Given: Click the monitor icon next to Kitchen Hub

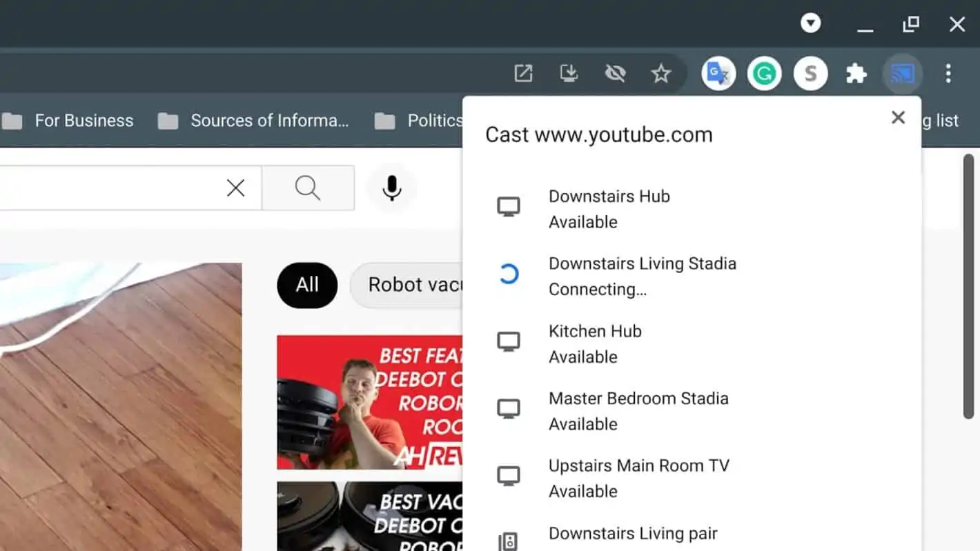Looking at the screenshot, I should click(509, 342).
